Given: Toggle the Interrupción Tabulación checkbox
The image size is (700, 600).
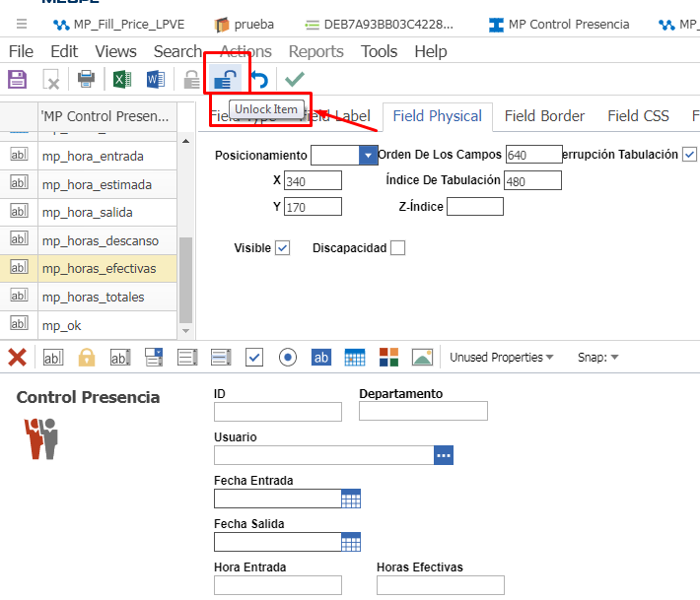Looking at the screenshot, I should [x=689, y=155].
